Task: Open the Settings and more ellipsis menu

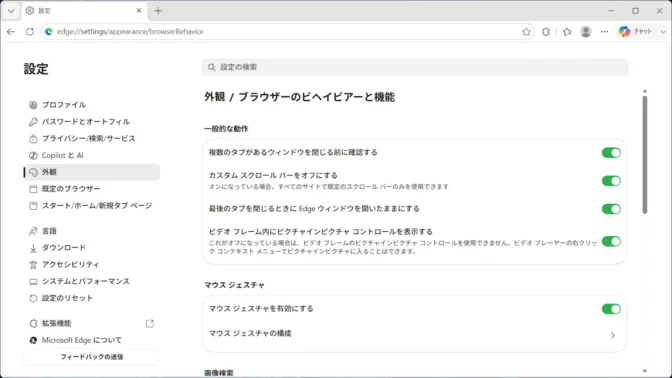Action: click(604, 32)
